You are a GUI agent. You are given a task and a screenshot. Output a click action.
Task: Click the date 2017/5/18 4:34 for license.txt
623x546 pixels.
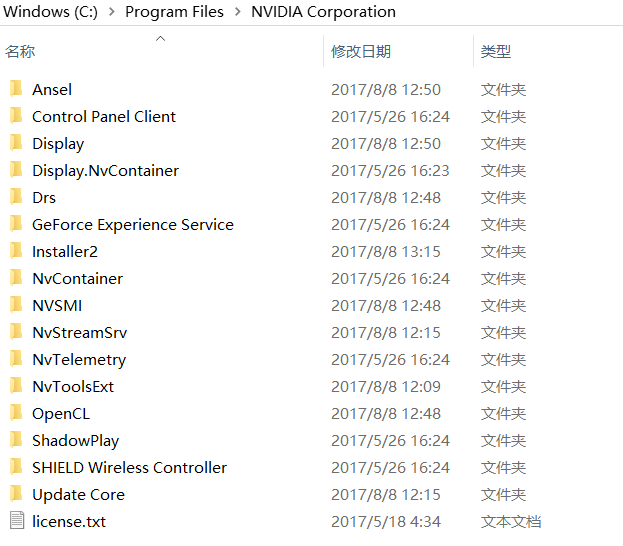(386, 522)
